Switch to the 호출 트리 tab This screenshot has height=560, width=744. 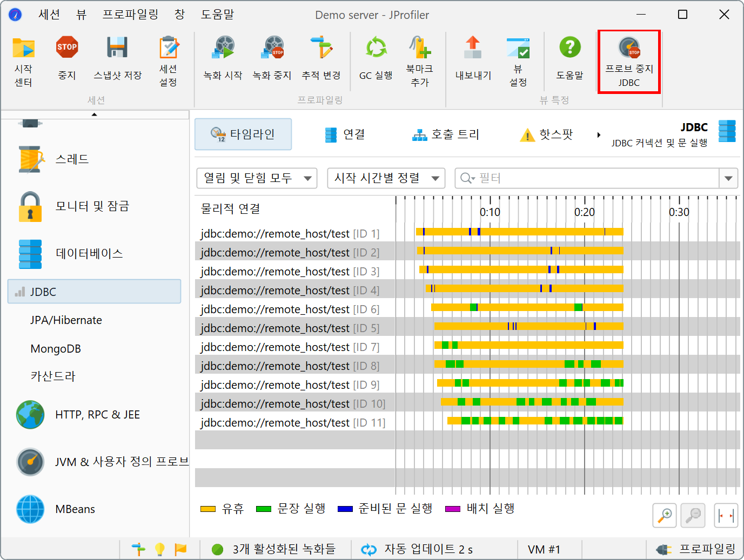click(x=446, y=134)
